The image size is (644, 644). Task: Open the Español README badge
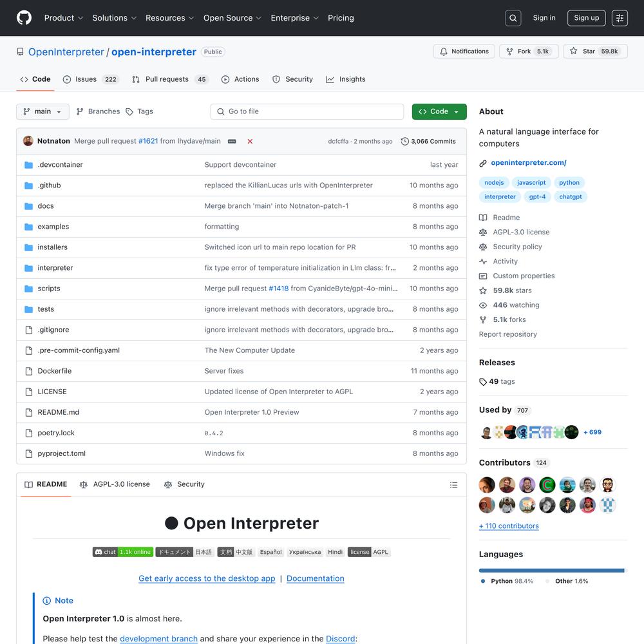pyautogui.click(x=271, y=552)
